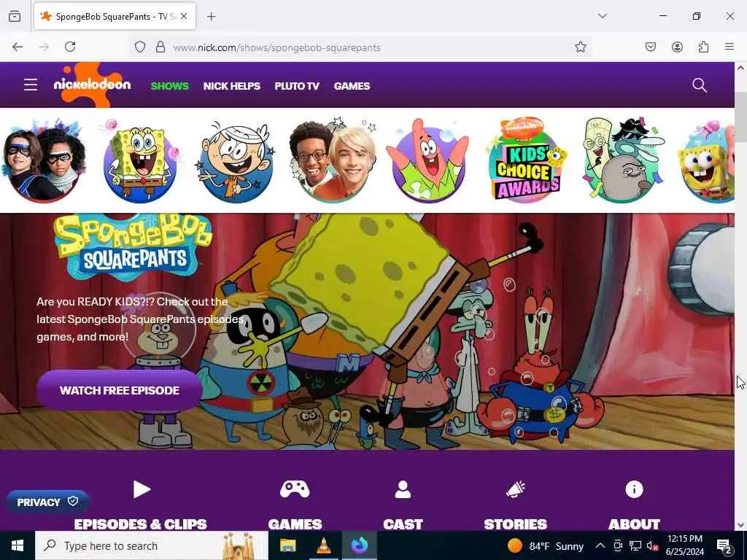Screen dimensions: 747x560
Task: Open the Pluto TV menu item
Action: coord(297,86)
